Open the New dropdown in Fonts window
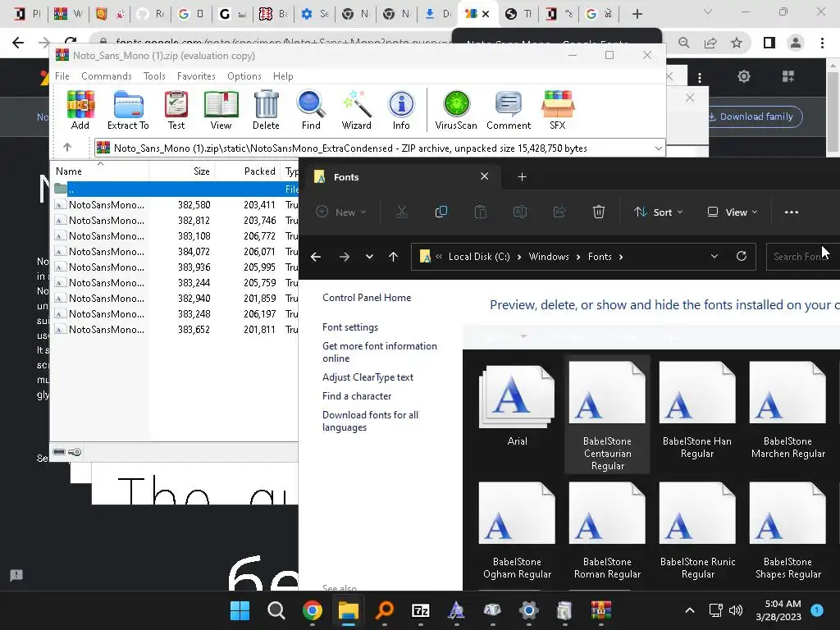Image resolution: width=840 pixels, height=630 pixels. (x=340, y=212)
